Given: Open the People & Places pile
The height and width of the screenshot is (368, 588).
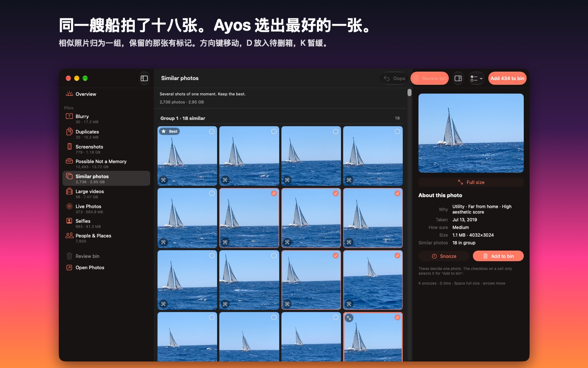Looking at the screenshot, I should click(x=106, y=238).
